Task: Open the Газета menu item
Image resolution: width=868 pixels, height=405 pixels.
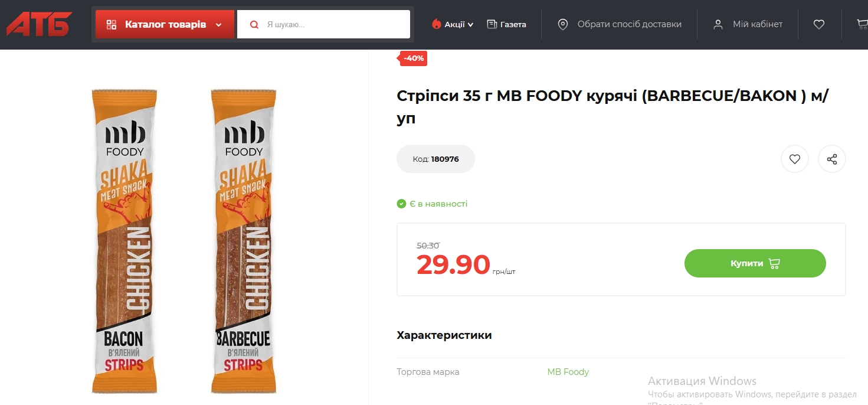Action: tap(513, 24)
